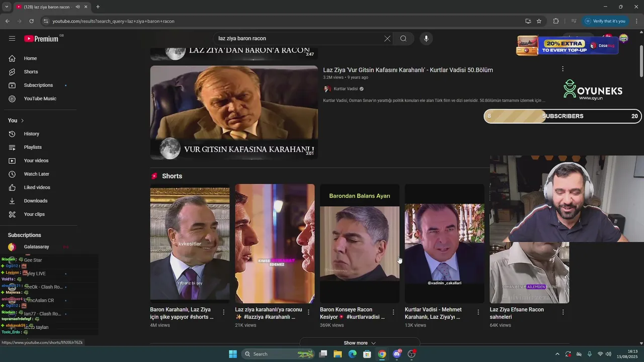The image size is (644, 362).
Task: Open options for Baron Konseye Racon short
Action: (393, 312)
